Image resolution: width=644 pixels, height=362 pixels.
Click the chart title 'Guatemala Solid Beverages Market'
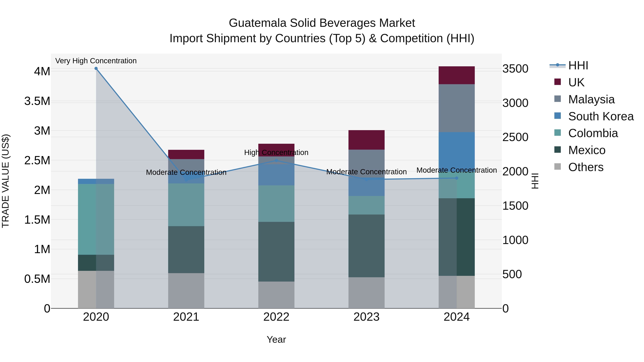pos(322,23)
